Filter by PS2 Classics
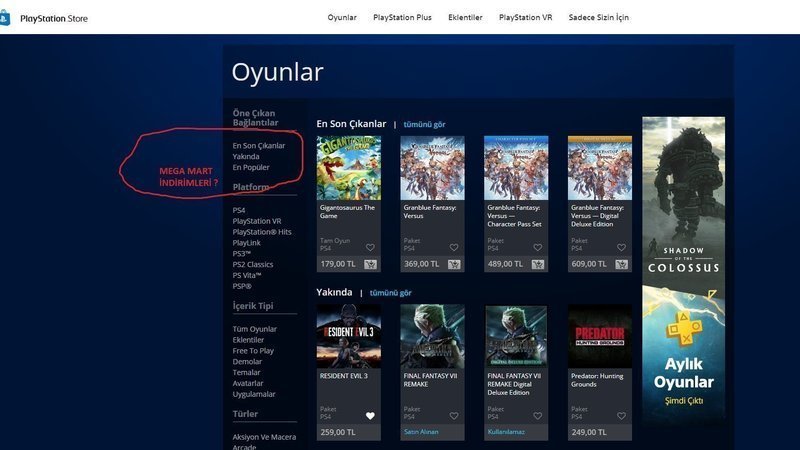This screenshot has height=450, width=800. tap(253, 264)
